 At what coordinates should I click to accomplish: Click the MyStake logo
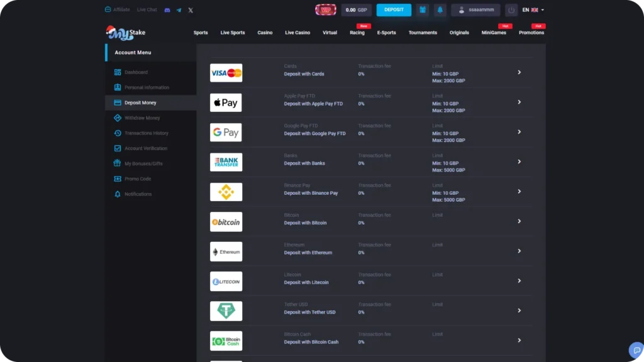126,33
